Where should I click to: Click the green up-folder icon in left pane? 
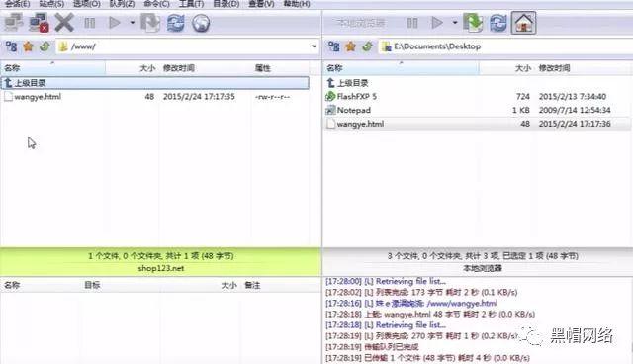(x=45, y=46)
